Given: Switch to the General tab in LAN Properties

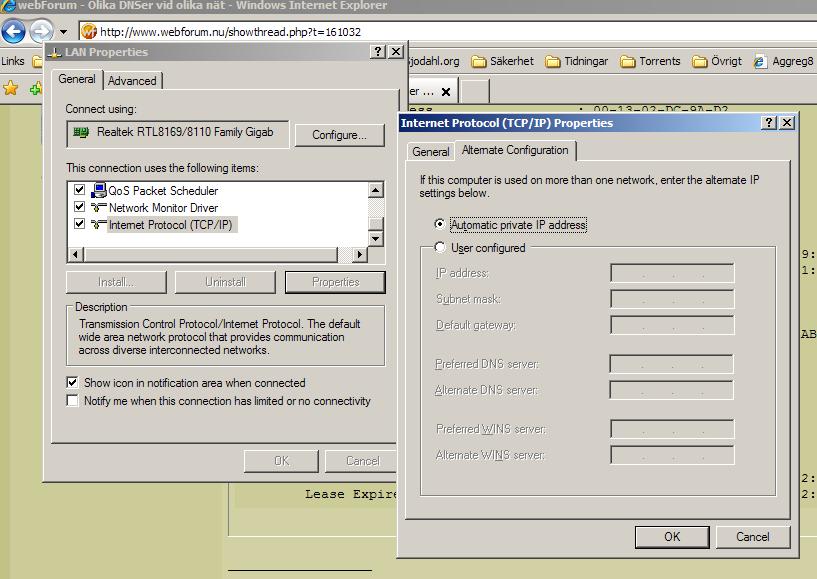Looking at the screenshot, I should pyautogui.click(x=77, y=79).
